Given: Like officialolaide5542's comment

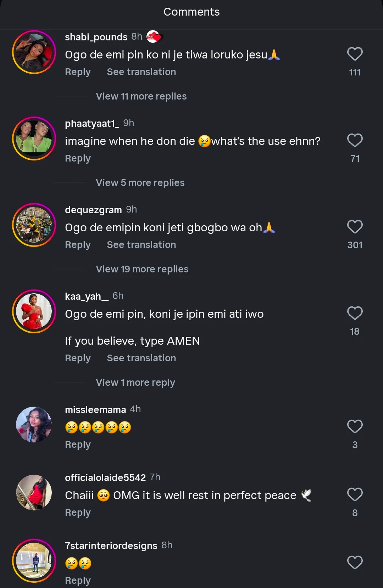Looking at the screenshot, I should tap(355, 495).
